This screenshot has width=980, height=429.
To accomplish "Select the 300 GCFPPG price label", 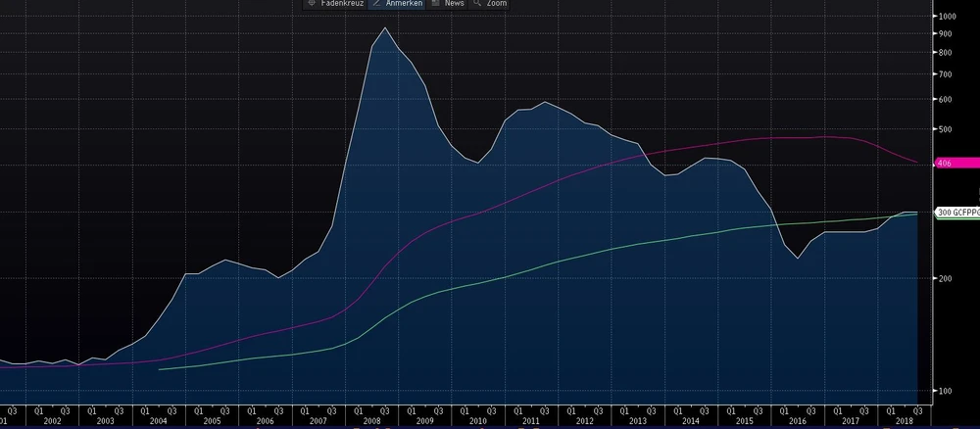I will pyautogui.click(x=957, y=213).
